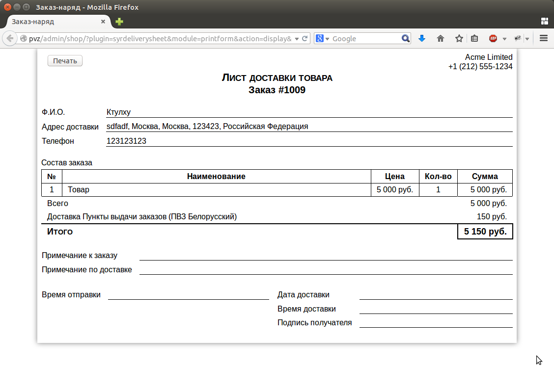Click the Цена column header
The image size is (554, 392).
395,177
